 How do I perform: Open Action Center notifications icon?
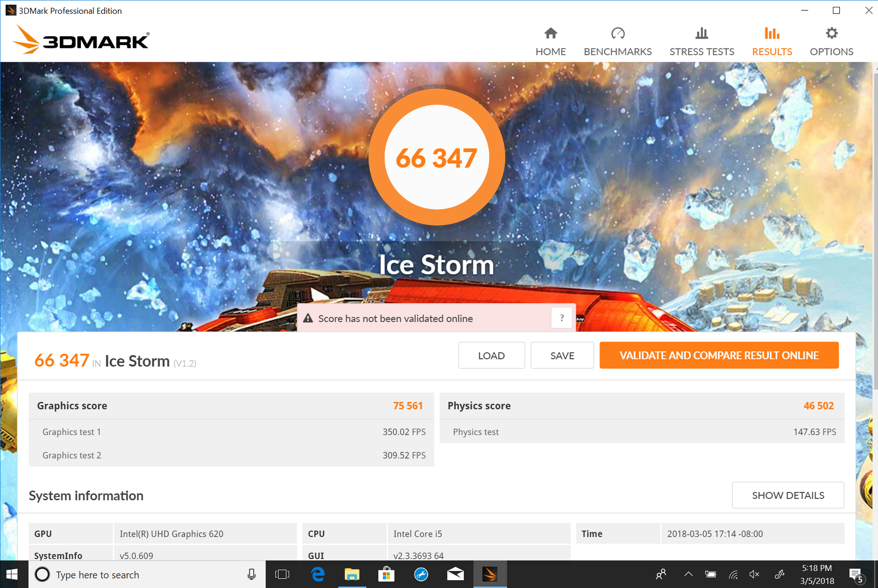856,574
